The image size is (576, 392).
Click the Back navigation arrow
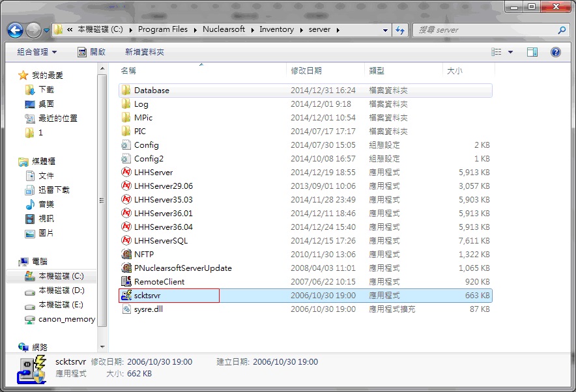pyautogui.click(x=16, y=30)
